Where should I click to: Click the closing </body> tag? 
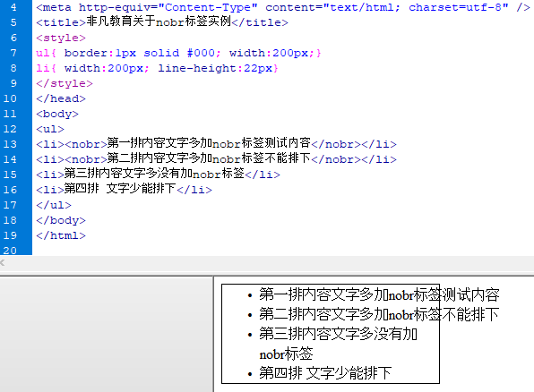61,220
